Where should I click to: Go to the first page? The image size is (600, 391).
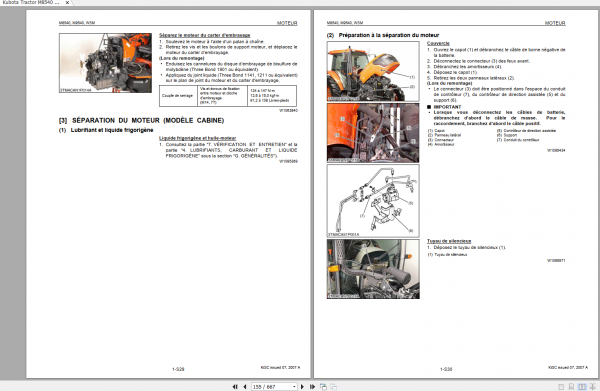[235, 387]
